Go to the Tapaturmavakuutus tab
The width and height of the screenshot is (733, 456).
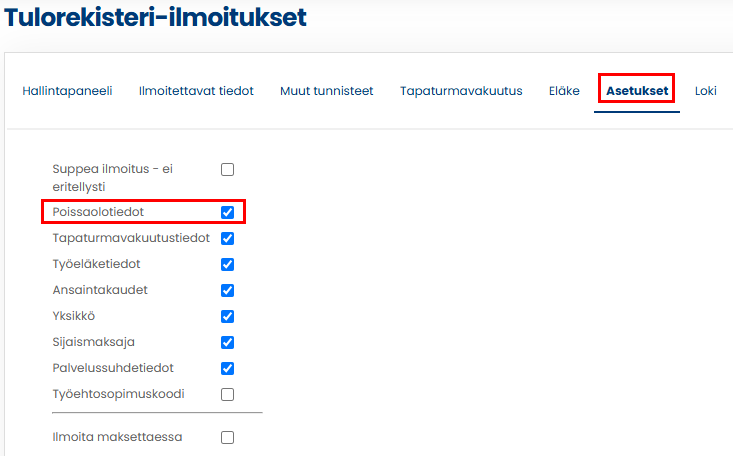pos(461,91)
